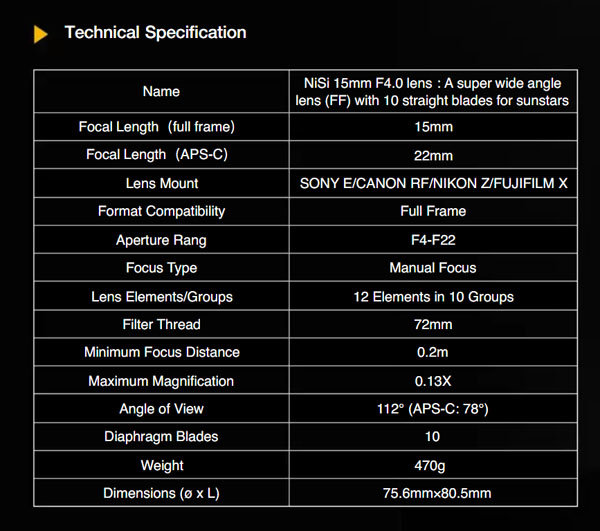Select the SONY E/CANON RF/NIKON Z/FUJIFILM X text

coord(434,183)
